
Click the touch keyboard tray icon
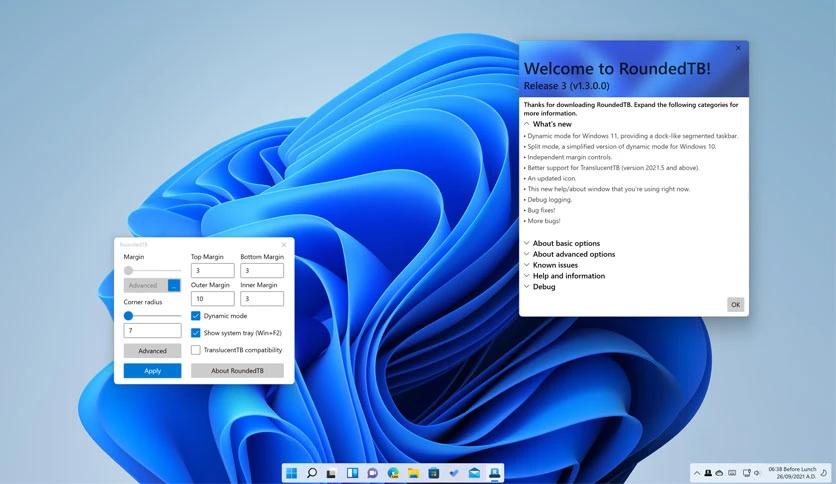tap(732, 473)
